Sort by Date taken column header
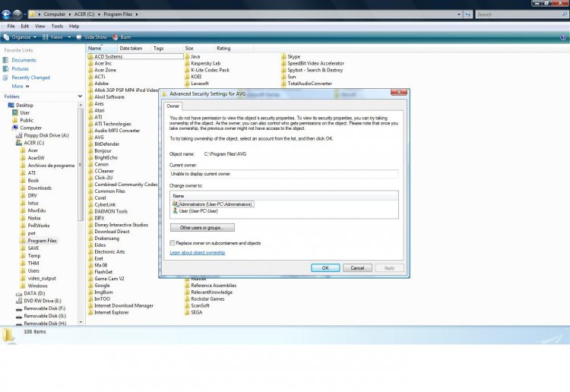The image size is (570, 392). (134, 49)
